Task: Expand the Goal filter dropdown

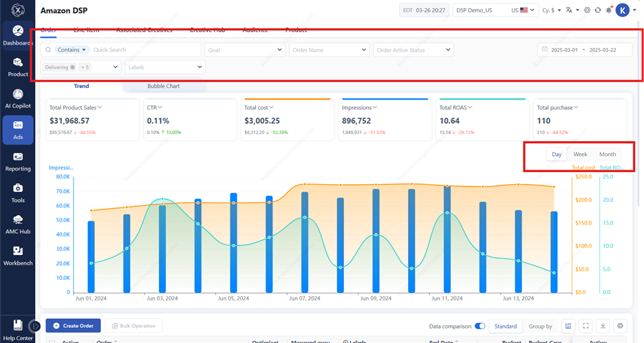Action: coord(245,50)
